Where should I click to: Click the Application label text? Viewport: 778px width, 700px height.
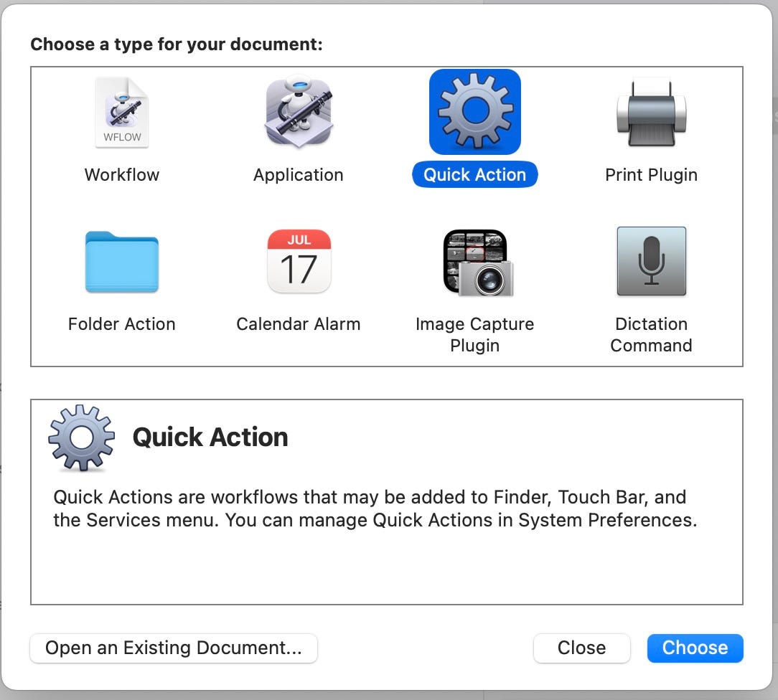click(x=298, y=174)
